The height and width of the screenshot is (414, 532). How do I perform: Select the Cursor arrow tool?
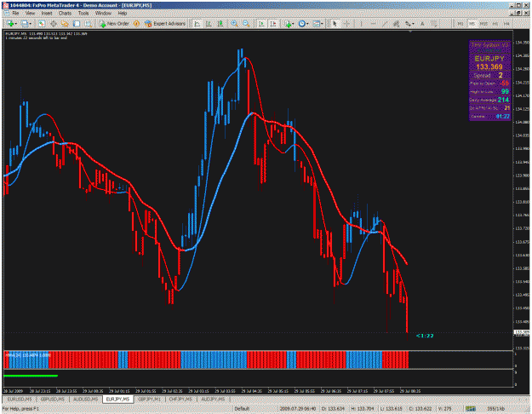(x=335, y=24)
